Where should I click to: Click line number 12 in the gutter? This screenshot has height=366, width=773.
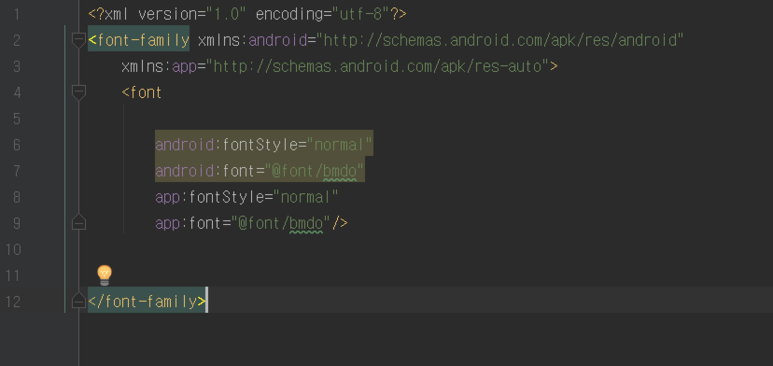coord(13,301)
